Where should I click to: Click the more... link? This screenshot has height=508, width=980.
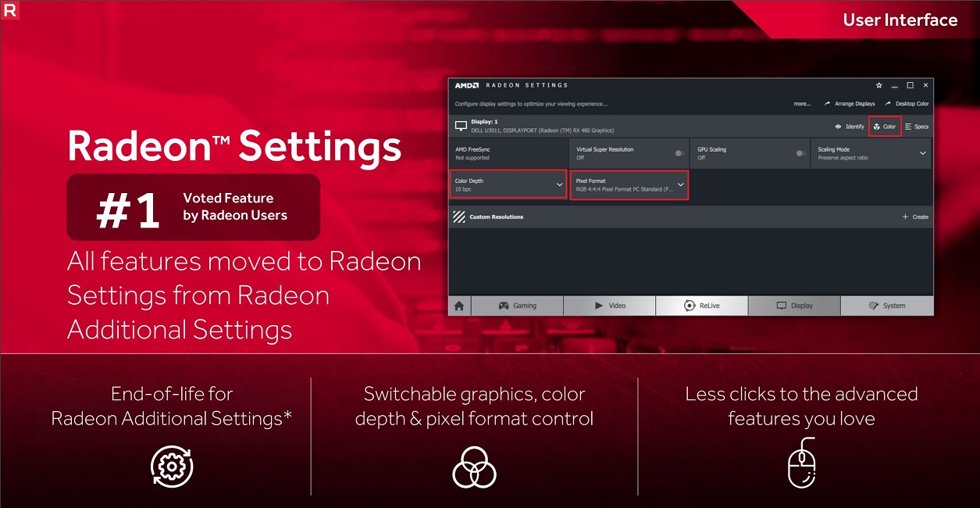point(802,104)
